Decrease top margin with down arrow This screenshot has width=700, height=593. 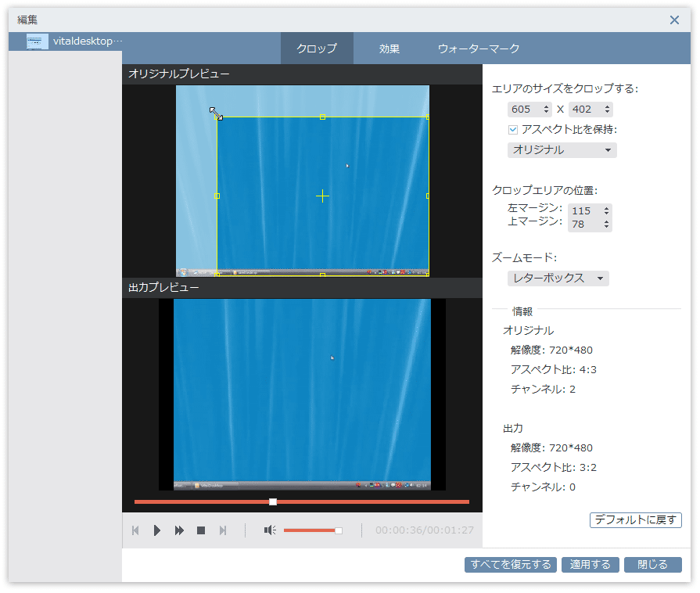click(606, 227)
